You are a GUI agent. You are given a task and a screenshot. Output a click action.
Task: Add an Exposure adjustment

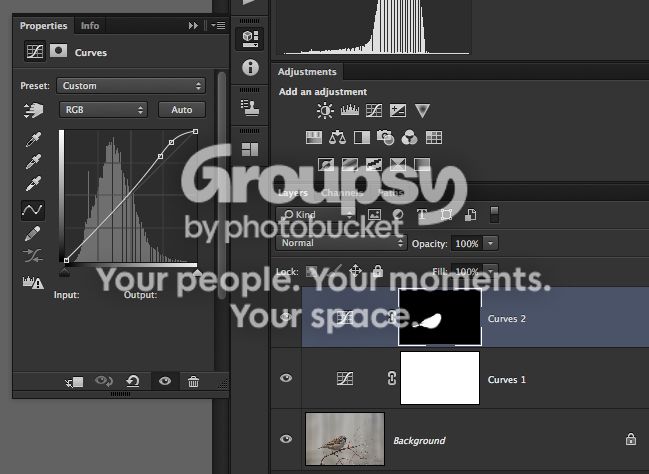click(x=398, y=111)
